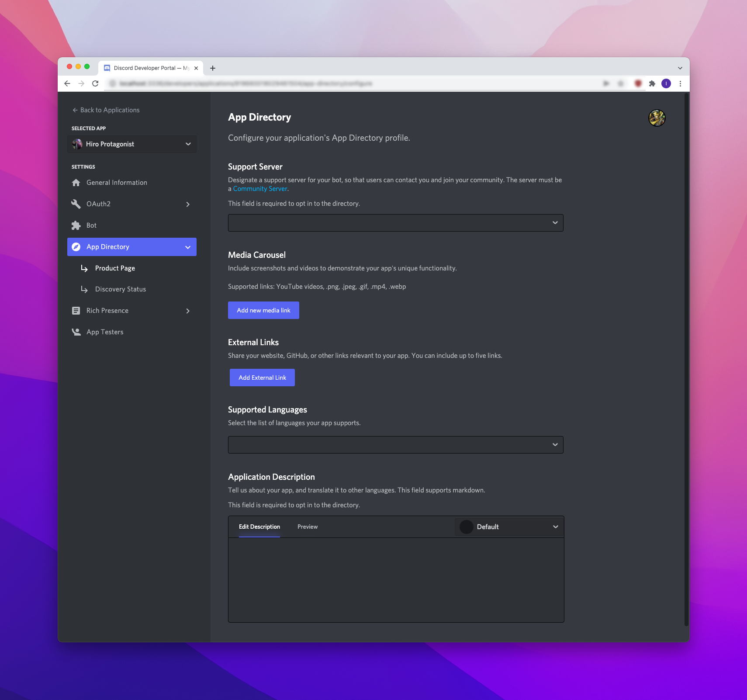Click the Hiro Protagonist app avatar
This screenshot has height=700, width=747.
tap(77, 144)
